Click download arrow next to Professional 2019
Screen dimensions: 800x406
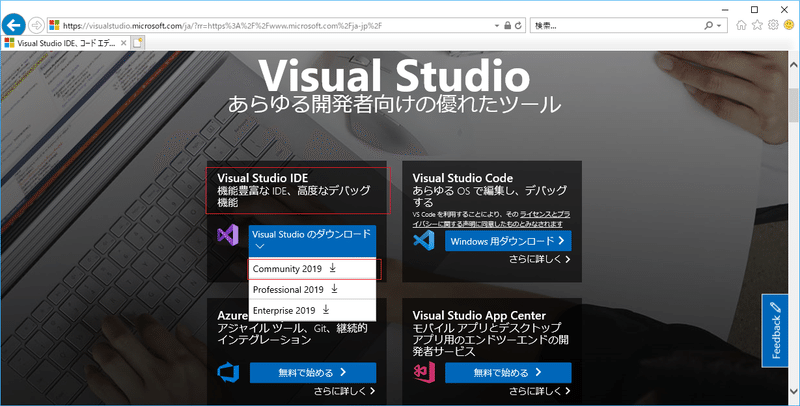[x=335, y=289]
